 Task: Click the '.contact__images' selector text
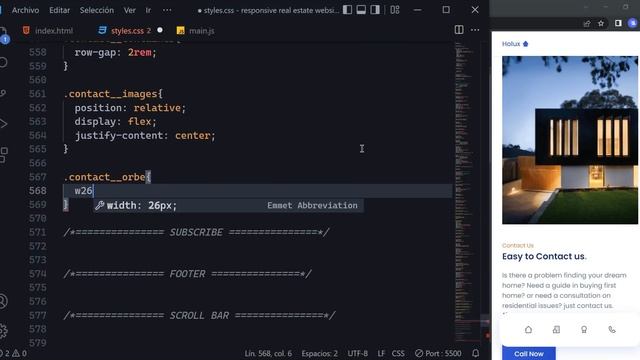click(110, 94)
